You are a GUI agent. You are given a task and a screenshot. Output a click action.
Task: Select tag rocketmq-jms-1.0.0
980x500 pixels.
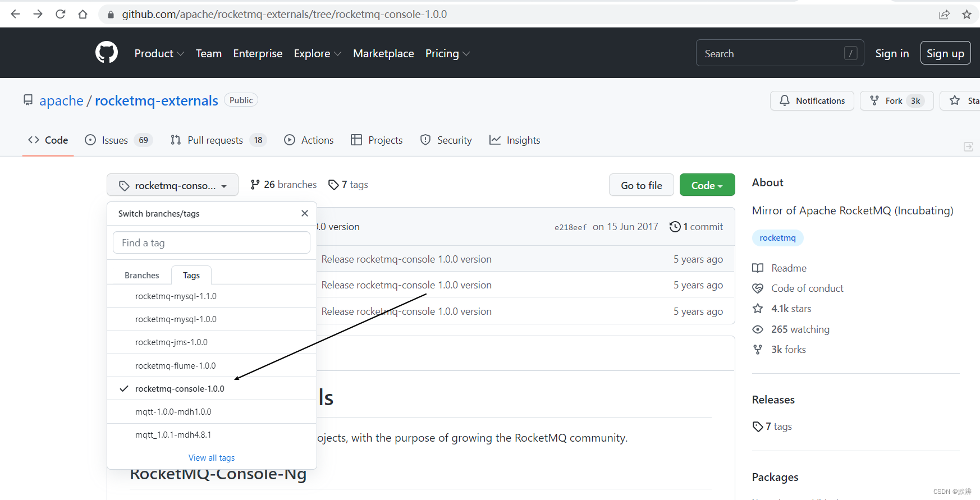(212, 342)
